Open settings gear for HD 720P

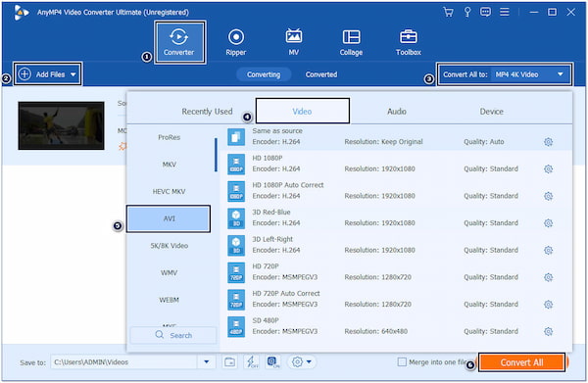[x=548, y=277]
